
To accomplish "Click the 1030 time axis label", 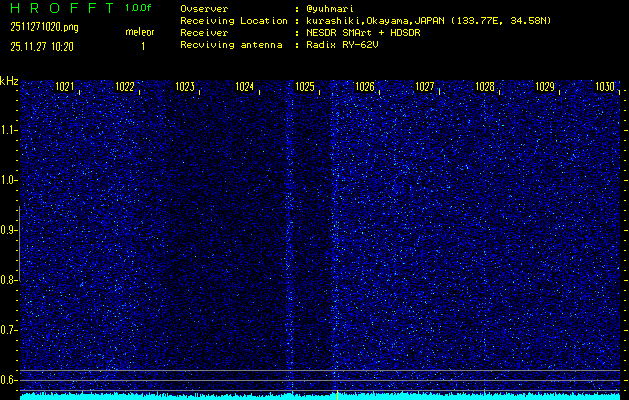I will click(605, 87).
